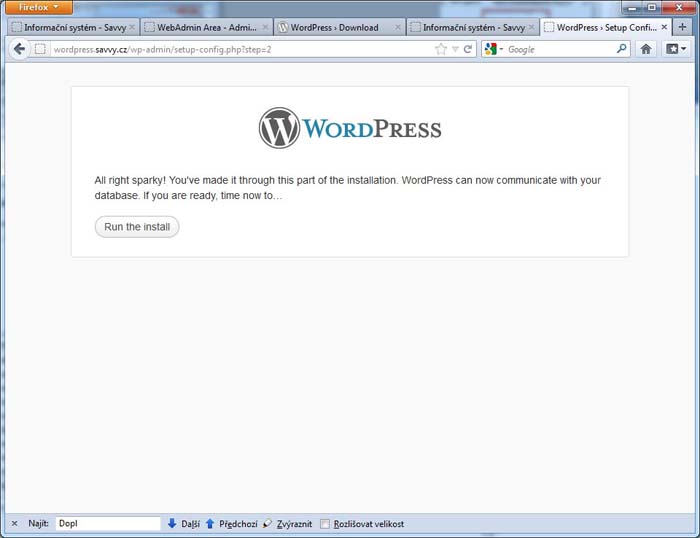
Task: Close the first Informační systém tab
Action: [x=132, y=28]
